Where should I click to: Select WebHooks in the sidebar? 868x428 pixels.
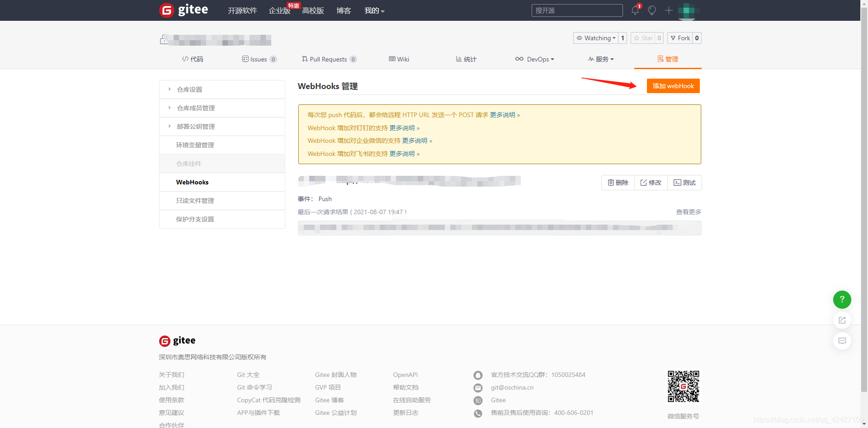pyautogui.click(x=222, y=182)
